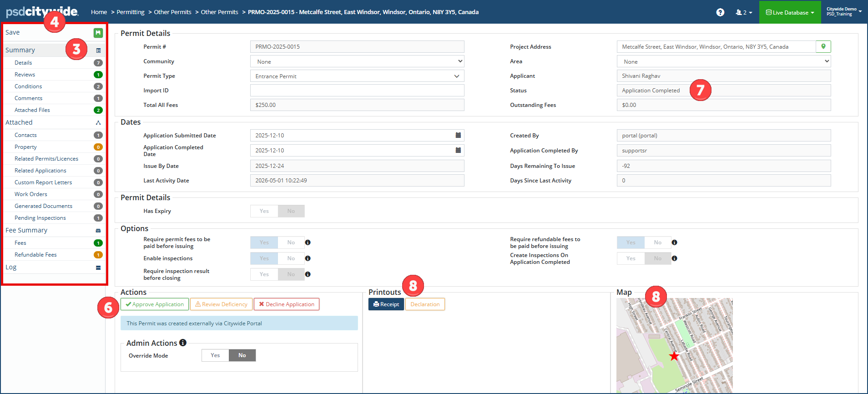Screen dimensions: 868x394
Task: Set Enable inspections to No
Action: tap(291, 258)
